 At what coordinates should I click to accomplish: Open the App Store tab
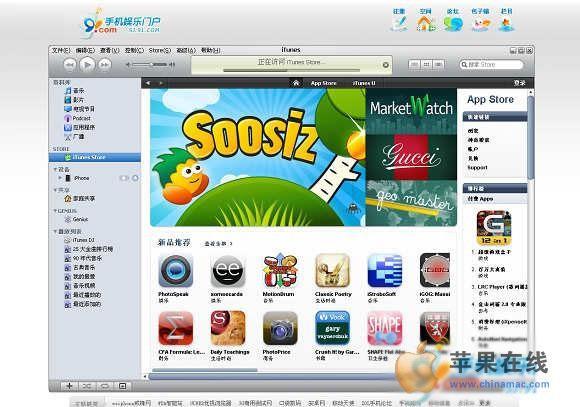[x=324, y=83]
